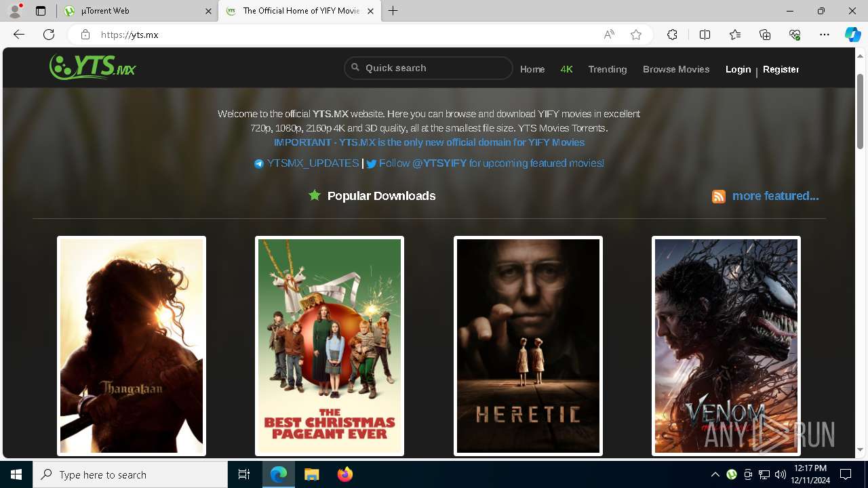Open Browser essentials heart icon
The width and height of the screenshot is (868, 488).
(795, 35)
